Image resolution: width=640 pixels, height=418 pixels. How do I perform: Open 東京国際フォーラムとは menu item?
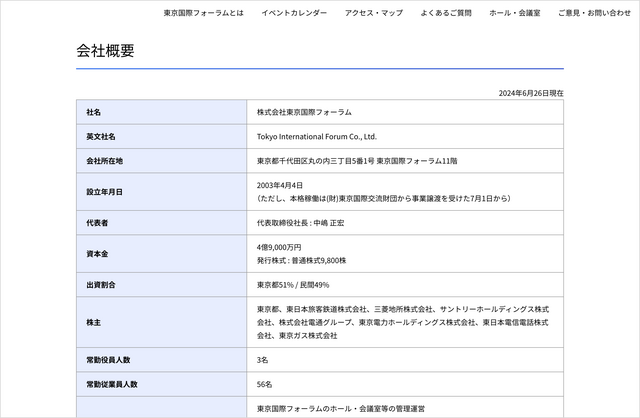click(x=203, y=13)
